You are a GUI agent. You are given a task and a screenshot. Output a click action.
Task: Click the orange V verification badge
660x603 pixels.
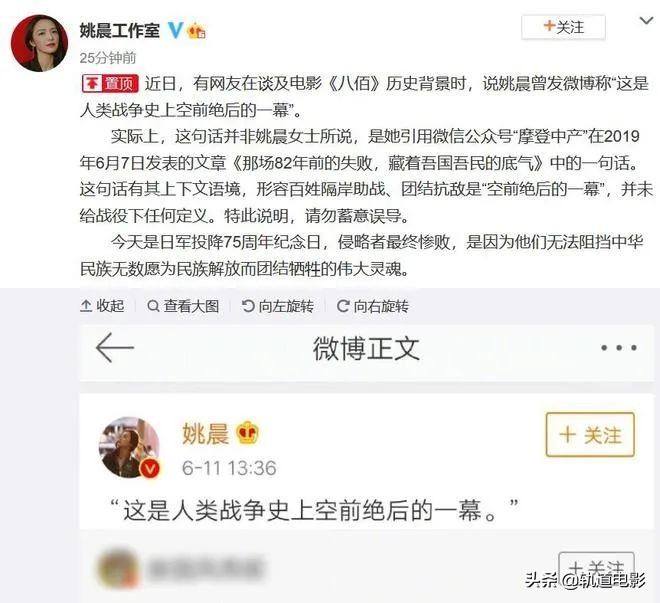[151, 469]
